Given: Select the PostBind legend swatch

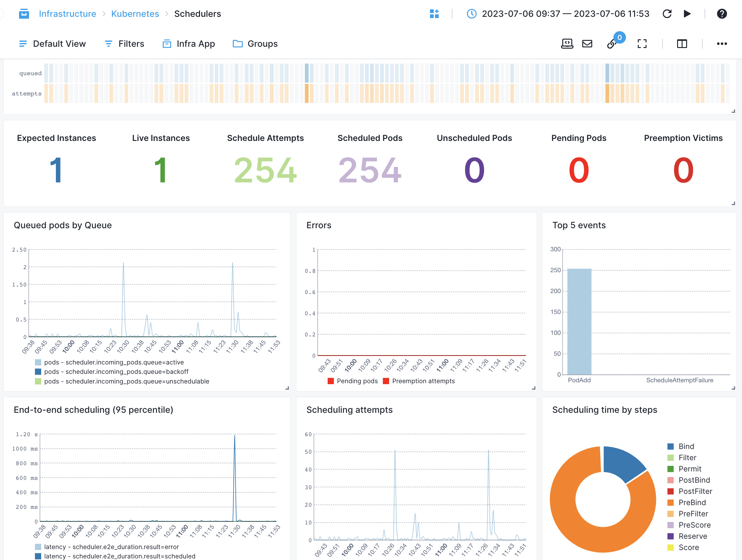Looking at the screenshot, I should point(671,480).
